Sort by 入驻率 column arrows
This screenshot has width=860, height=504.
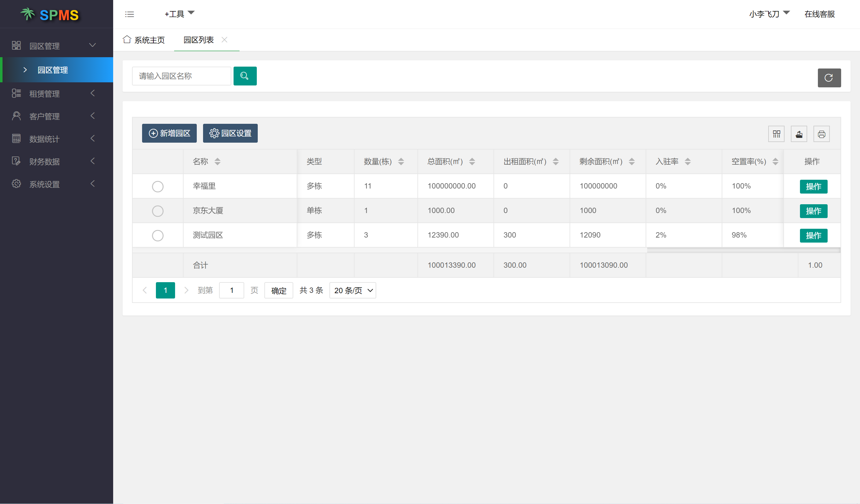point(688,162)
